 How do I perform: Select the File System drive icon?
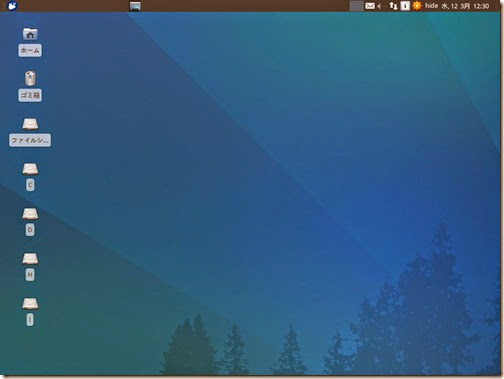(x=30, y=124)
